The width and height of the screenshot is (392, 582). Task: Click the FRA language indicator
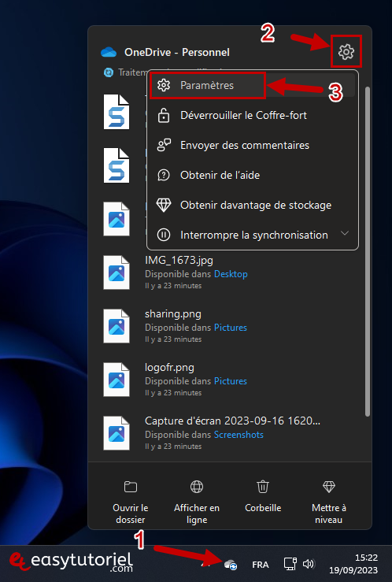(260, 565)
